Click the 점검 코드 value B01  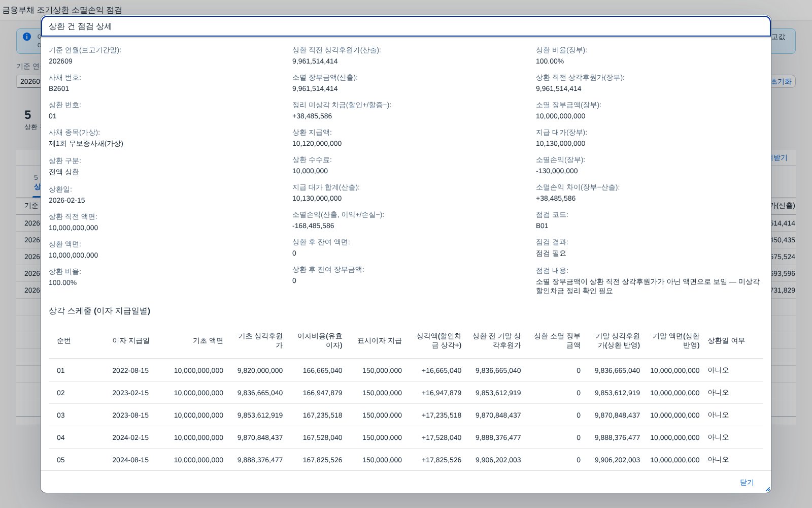tap(542, 226)
